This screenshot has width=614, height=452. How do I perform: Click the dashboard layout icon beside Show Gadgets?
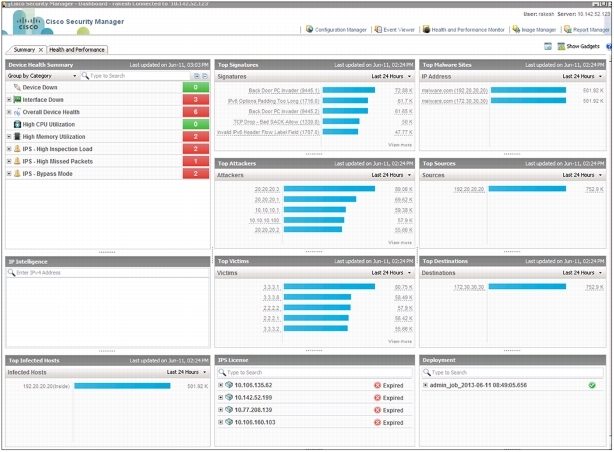click(548, 46)
